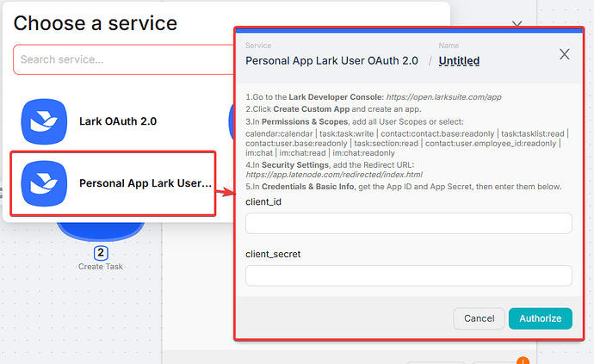Focus the client_id input field

408,223
